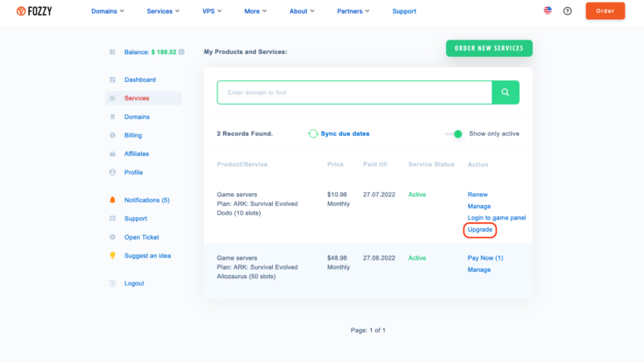Click the balance top-up icon beside $189.02
The height and width of the screenshot is (362, 644).
coord(182,51)
